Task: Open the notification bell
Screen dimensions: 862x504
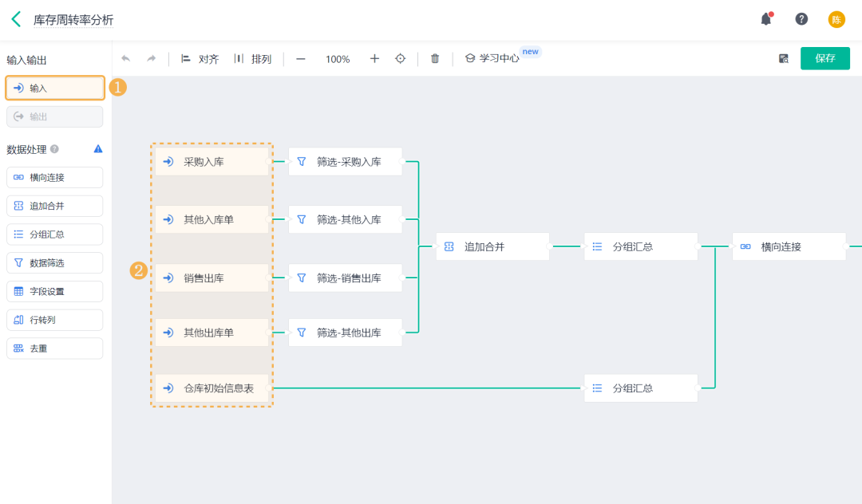Action: pos(766,19)
